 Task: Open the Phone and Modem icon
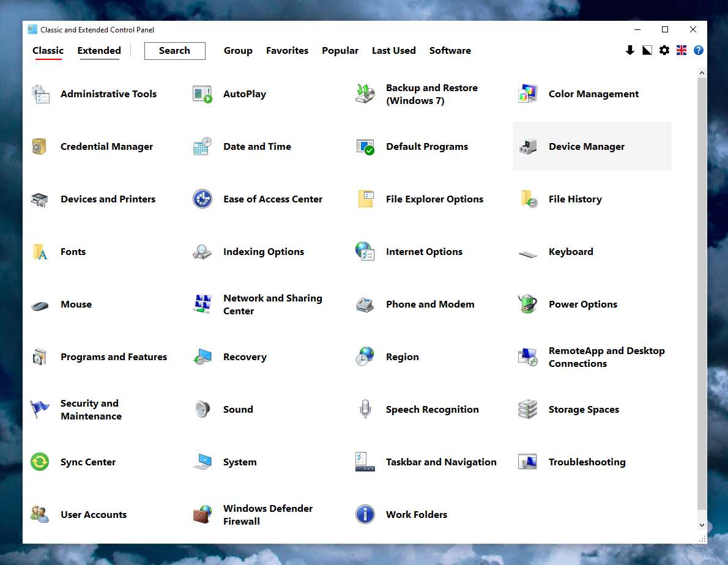[365, 305]
